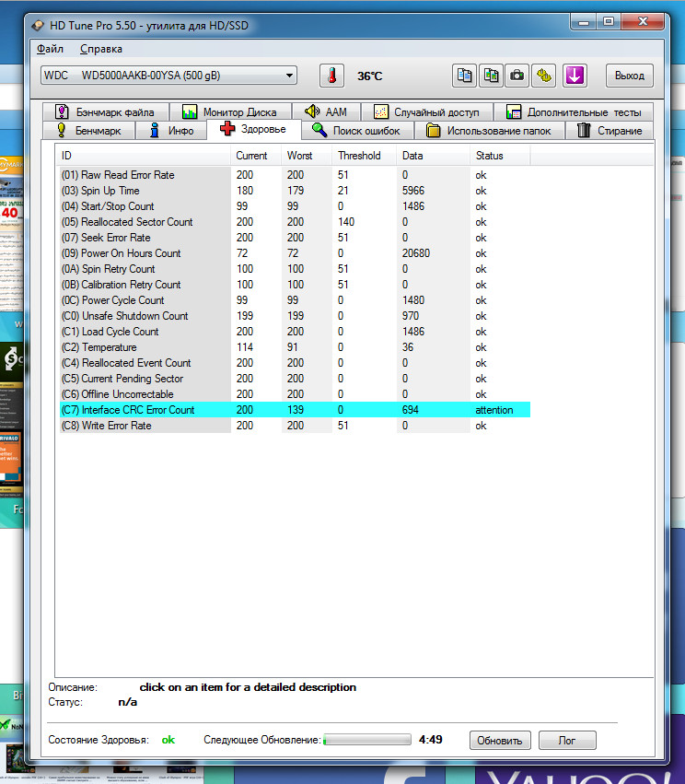Image resolution: width=685 pixels, height=784 pixels.
Task: Switch to the Случайный доступ tab
Action: pos(427,112)
